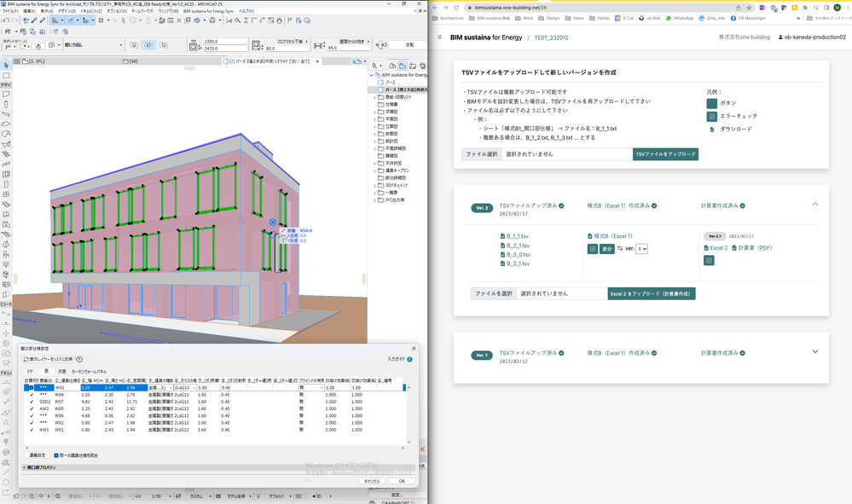The image size is (852, 504).
Task: Toggle the checkmark in row W07
Action: click(x=32, y=402)
